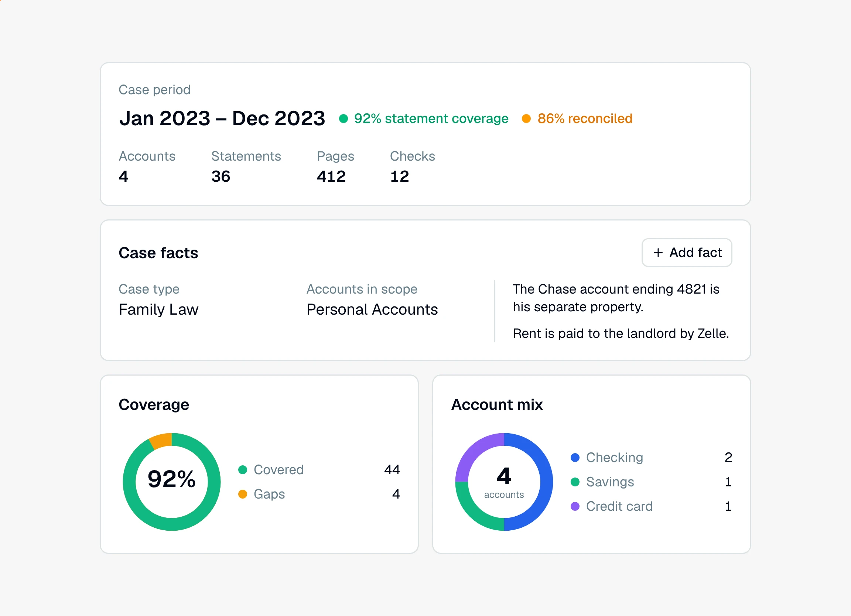Click the Family Law case type value
The image size is (851, 616).
pos(158,309)
